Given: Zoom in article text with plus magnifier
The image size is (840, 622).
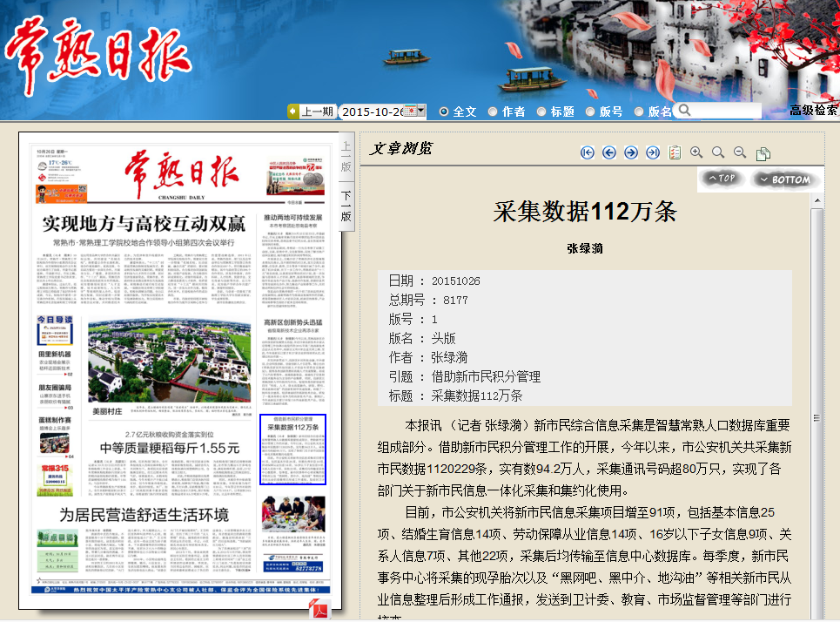Looking at the screenshot, I should 696,152.
